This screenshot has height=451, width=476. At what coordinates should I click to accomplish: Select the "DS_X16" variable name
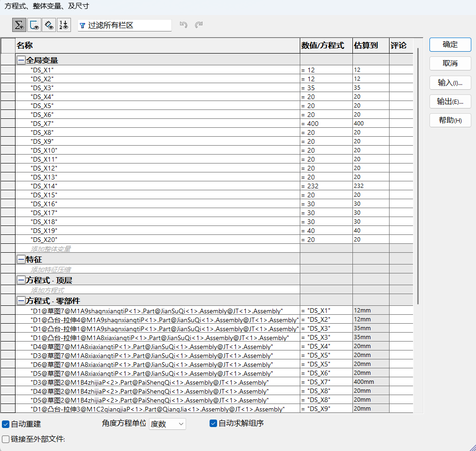tap(44, 204)
